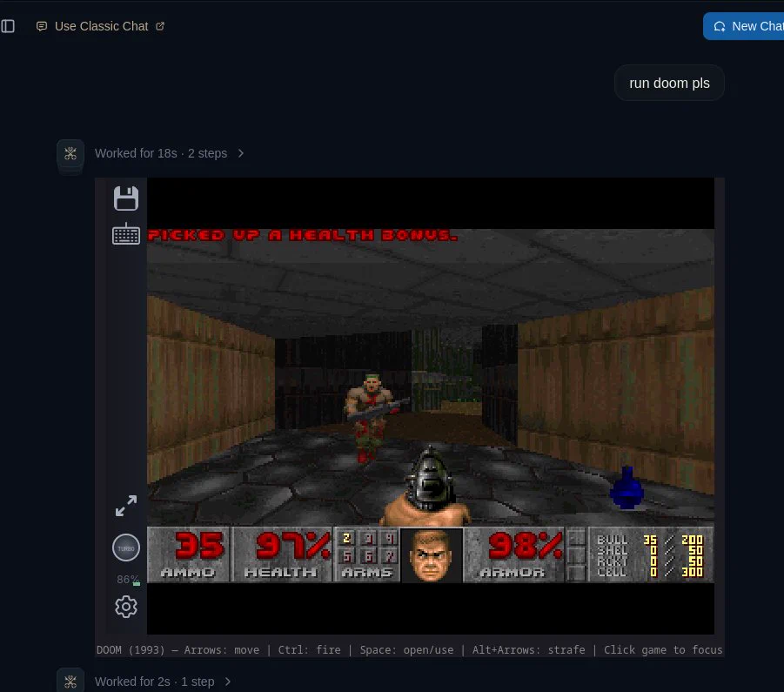784x692 pixels.
Task: Click the assistant avatar beside 'Worked for 18s'
Action: pyautogui.click(x=70, y=153)
